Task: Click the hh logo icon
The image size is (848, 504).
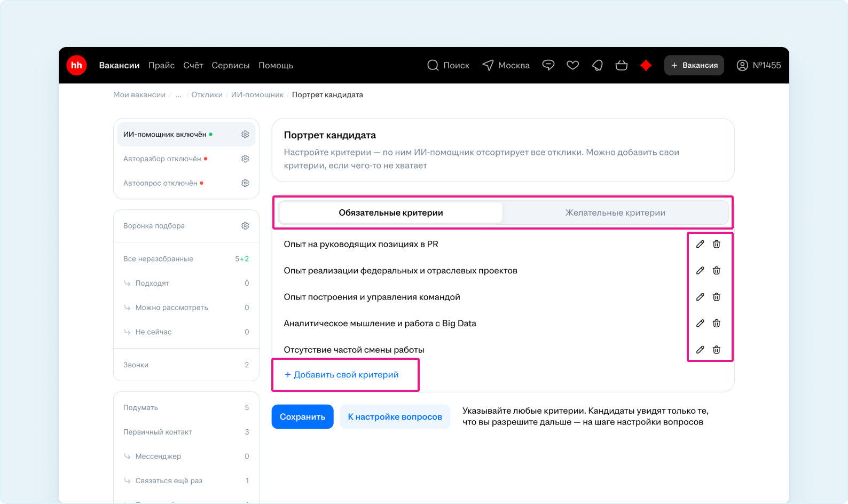Action: (x=76, y=65)
